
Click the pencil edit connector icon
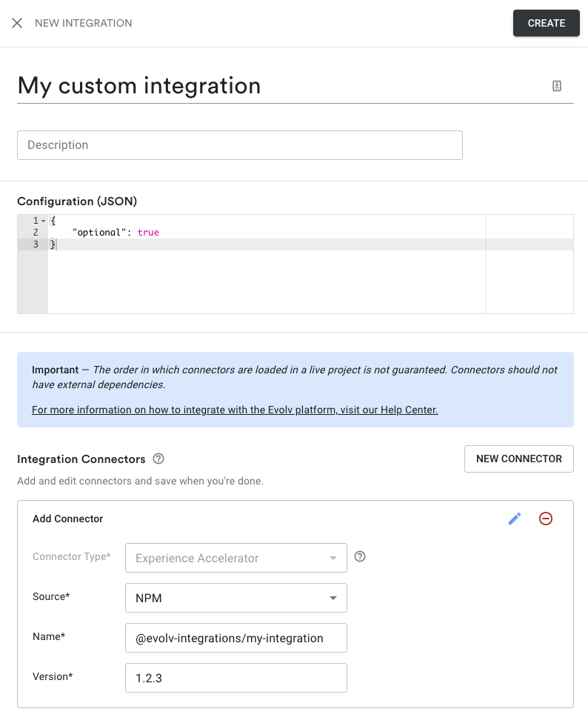coord(514,519)
